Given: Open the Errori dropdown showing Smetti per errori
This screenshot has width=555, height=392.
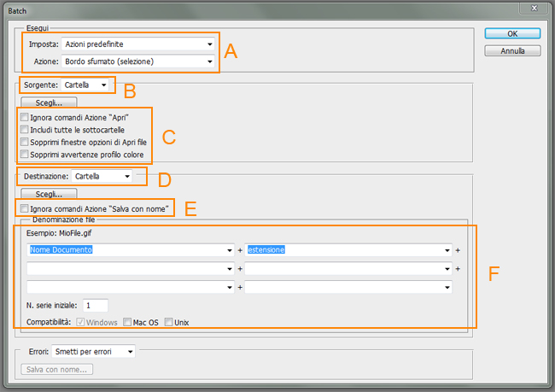Looking at the screenshot, I should (x=92, y=351).
